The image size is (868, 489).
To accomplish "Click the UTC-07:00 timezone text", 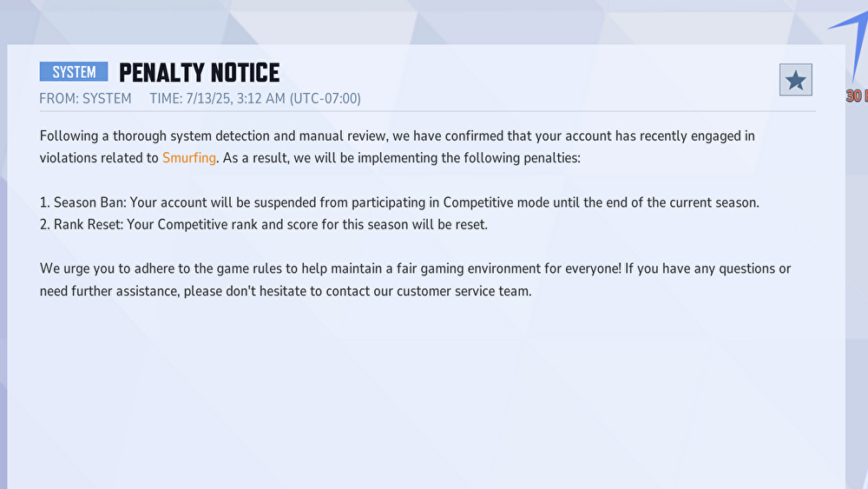I will click(325, 98).
